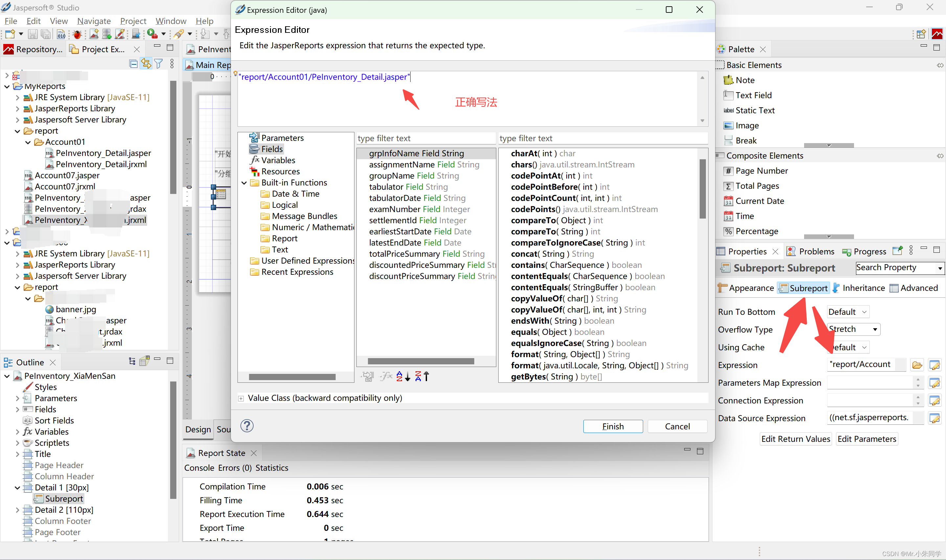This screenshot has height=560, width=946.
Task: Expand the Value Class section
Action: pyautogui.click(x=241, y=398)
